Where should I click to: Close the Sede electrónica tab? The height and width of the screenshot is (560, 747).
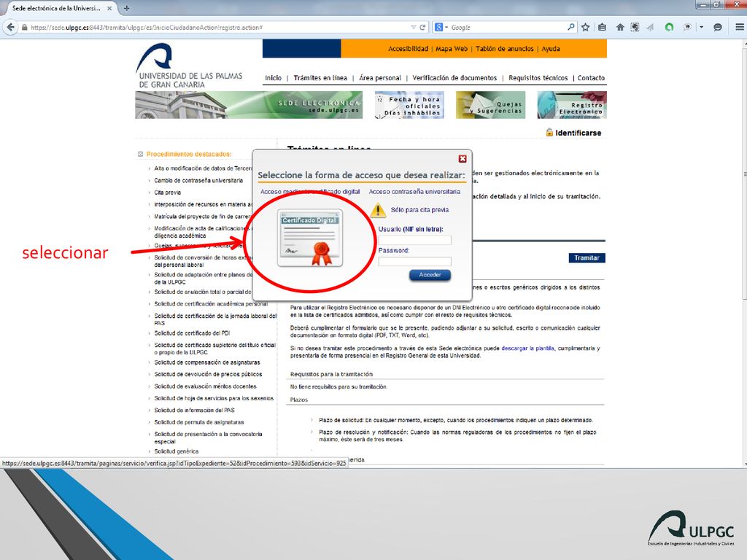coord(109,8)
